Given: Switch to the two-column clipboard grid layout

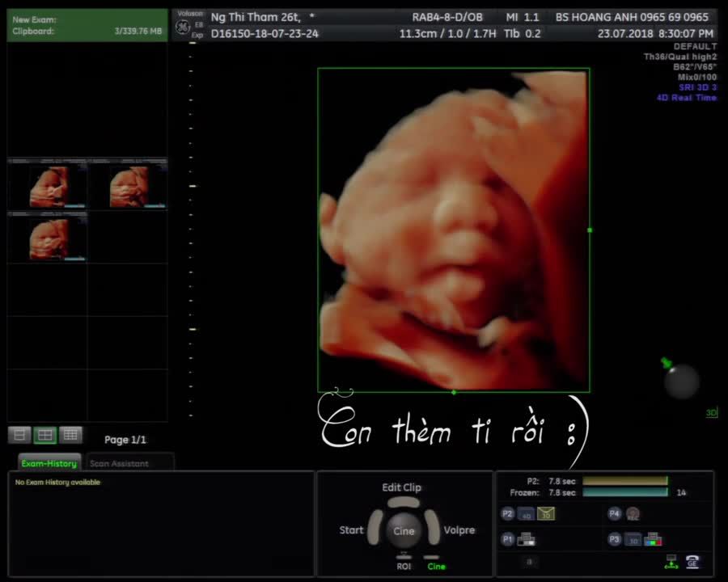Looking at the screenshot, I should click(x=45, y=435).
